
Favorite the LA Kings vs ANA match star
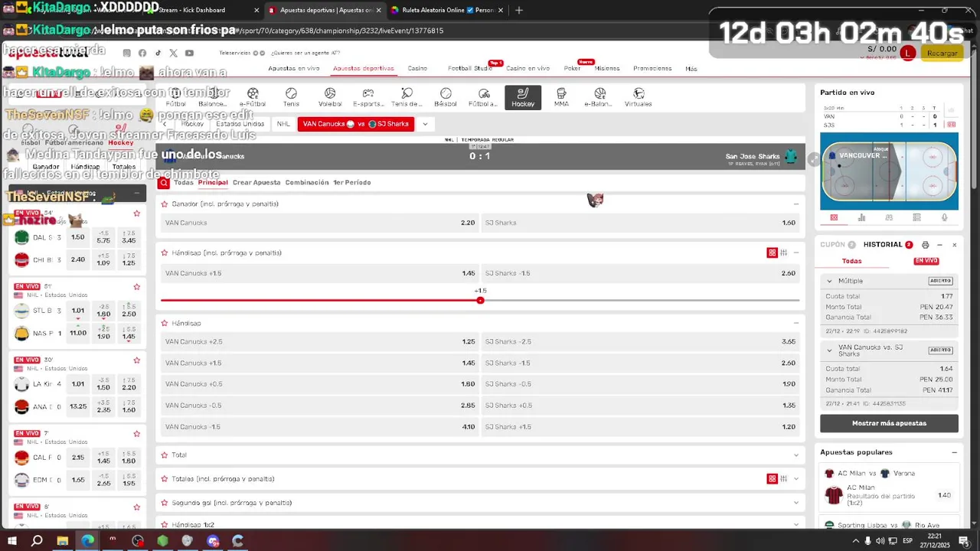[136, 360]
